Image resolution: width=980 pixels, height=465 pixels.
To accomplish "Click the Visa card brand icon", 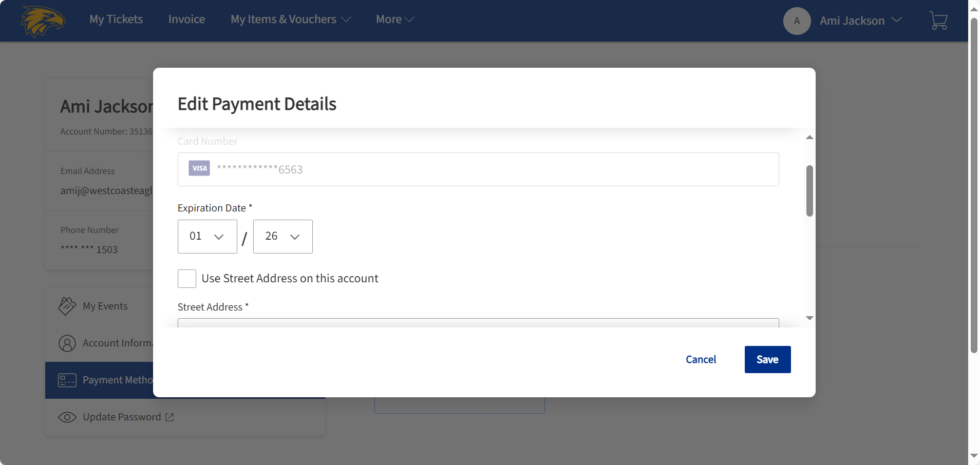I will point(198,168).
